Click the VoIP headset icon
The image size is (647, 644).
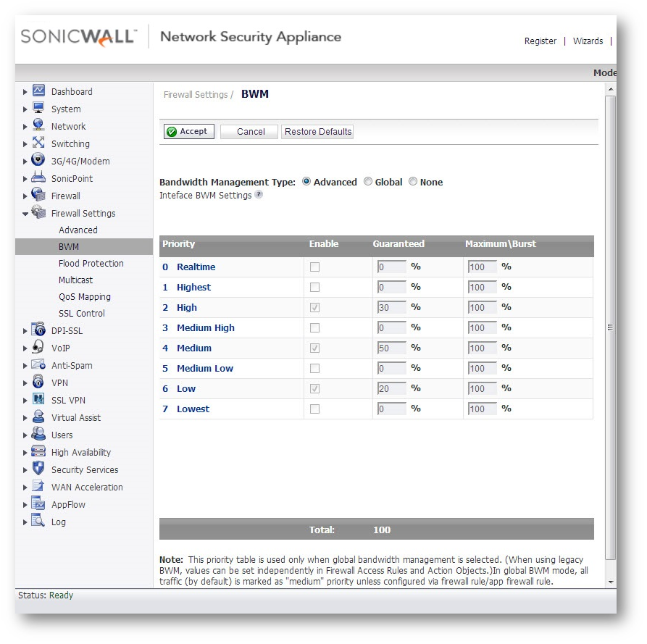click(x=38, y=348)
